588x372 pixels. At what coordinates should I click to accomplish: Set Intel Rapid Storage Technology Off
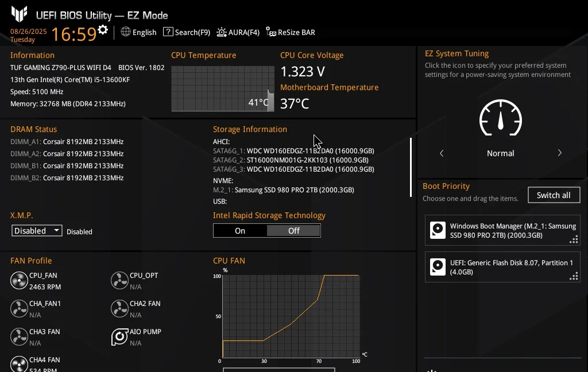pos(293,231)
